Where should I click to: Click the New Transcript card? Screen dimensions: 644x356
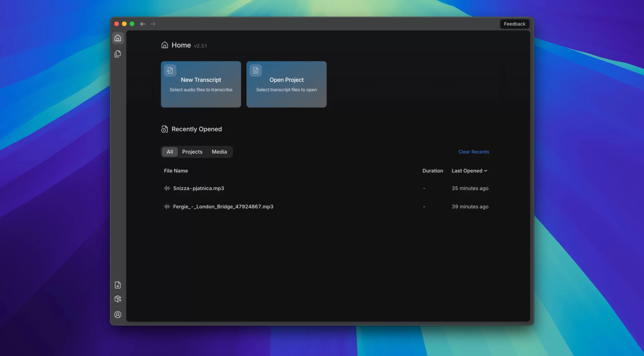pos(201,84)
